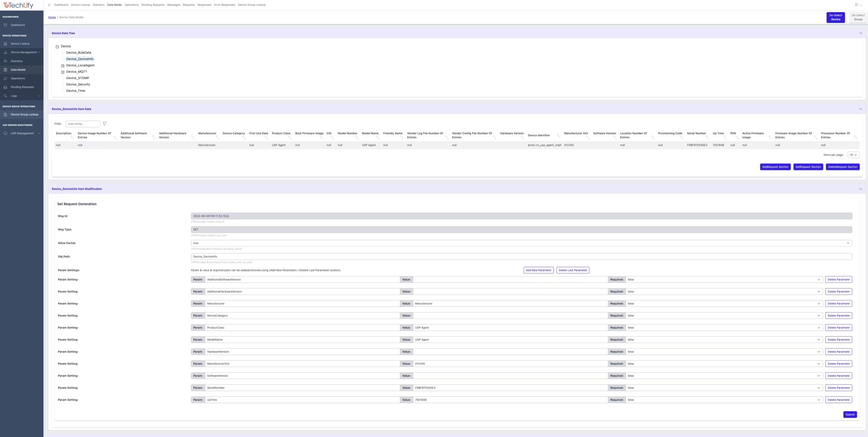Image resolution: width=868 pixels, height=437 pixels.
Task: Open the Allow Partial dropdown
Action: [521, 243]
